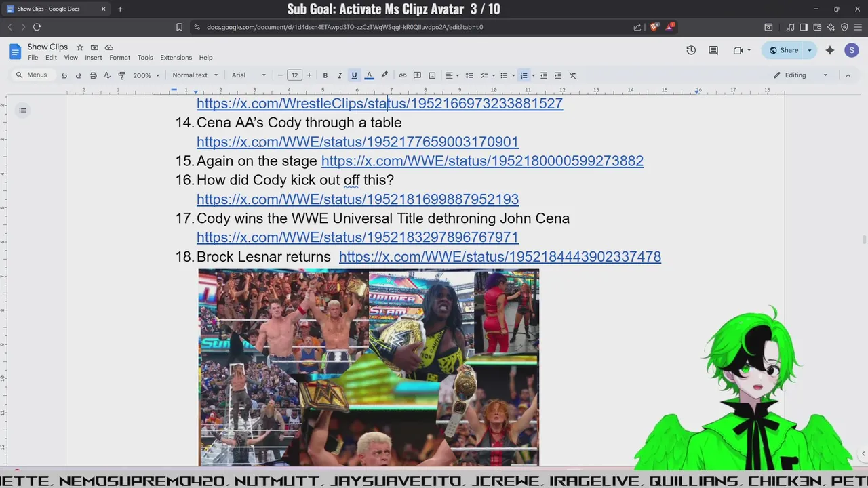Open the File menu
The image size is (868, 488).
33,58
